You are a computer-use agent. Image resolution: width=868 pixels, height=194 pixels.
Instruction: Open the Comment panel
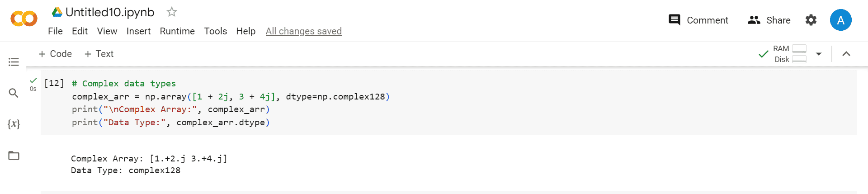click(x=698, y=20)
